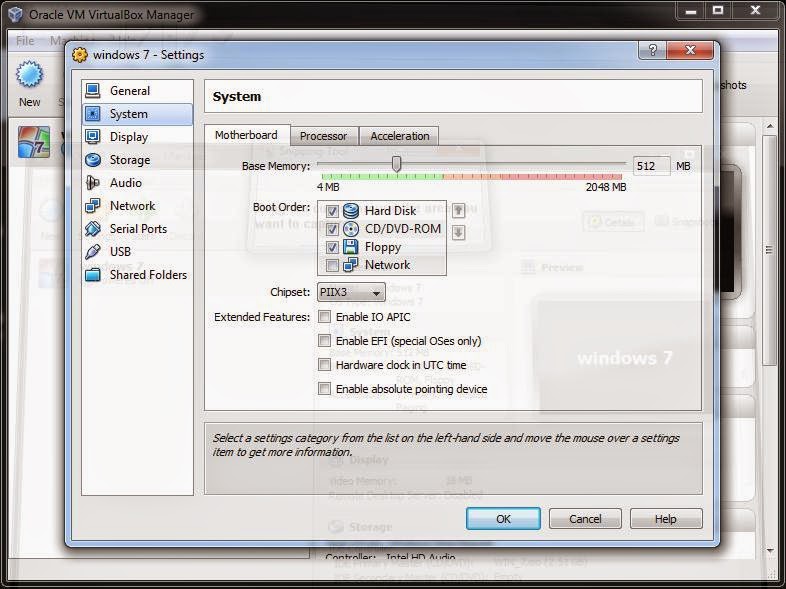Open the Audio category speaker icon
This screenshot has width=786, height=589.
coord(93,183)
